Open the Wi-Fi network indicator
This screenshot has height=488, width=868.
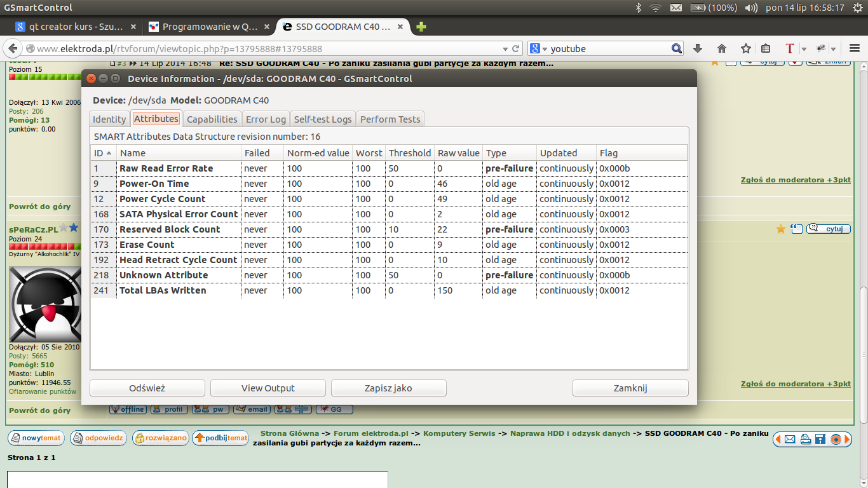[x=656, y=8]
